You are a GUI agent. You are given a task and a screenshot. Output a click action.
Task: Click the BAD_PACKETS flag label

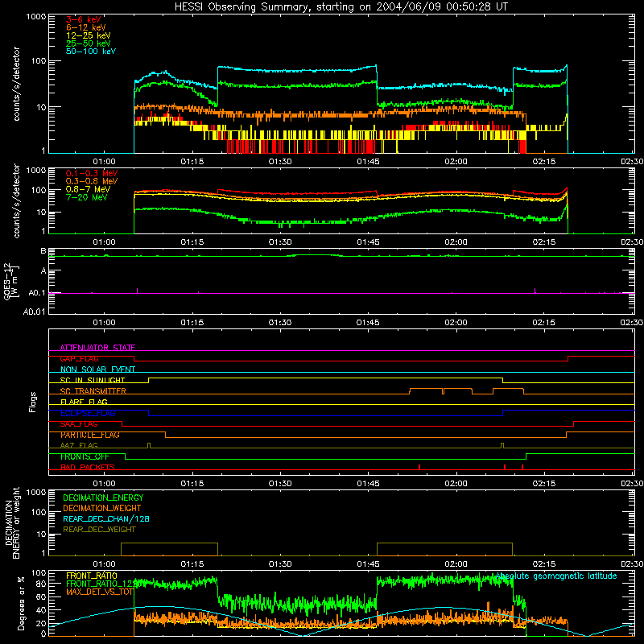click(88, 468)
